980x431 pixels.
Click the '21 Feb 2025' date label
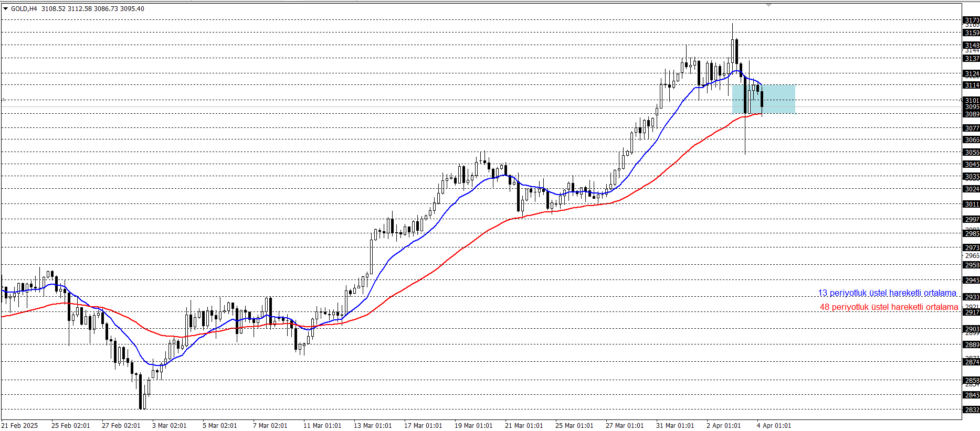coord(19,426)
